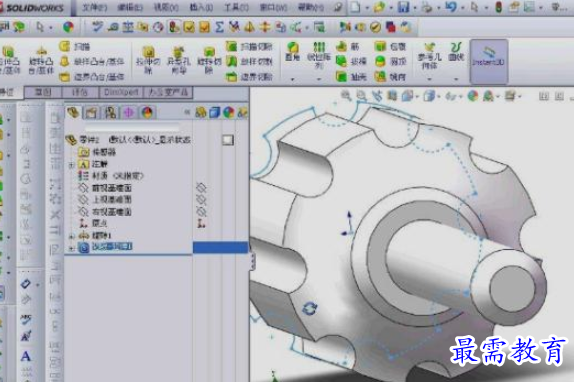Screen dimensions: 574x382
Task: Click the Draft 拔模 icon
Action: coord(342,61)
